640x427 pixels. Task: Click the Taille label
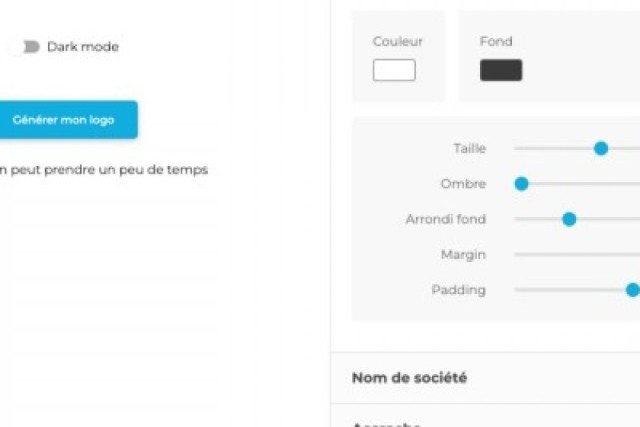click(x=469, y=148)
